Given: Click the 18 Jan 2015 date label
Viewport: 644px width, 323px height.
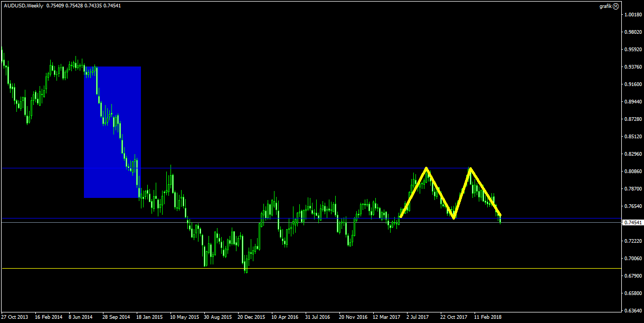Looking at the screenshot, I should pos(149,318).
